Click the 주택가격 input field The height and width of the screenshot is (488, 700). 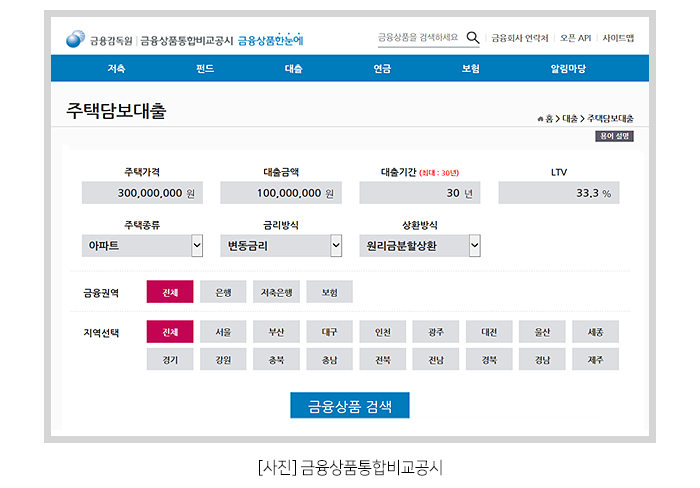(x=142, y=193)
